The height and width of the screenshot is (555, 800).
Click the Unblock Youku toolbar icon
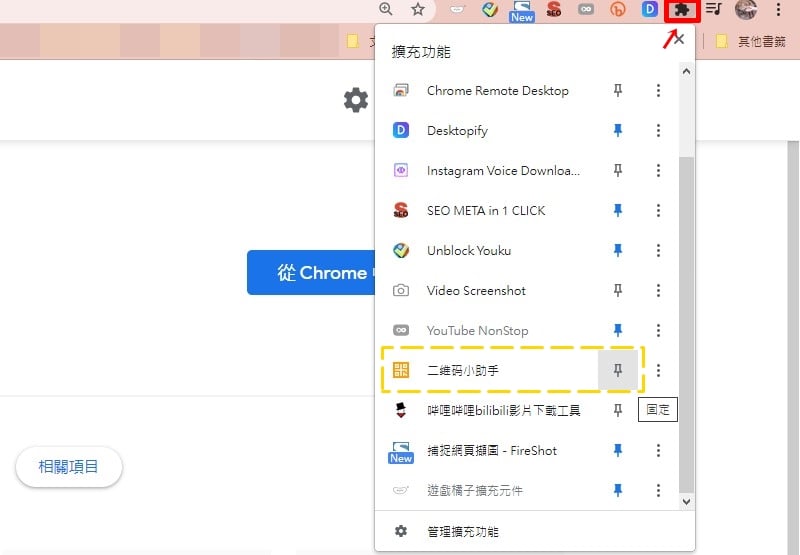490,9
